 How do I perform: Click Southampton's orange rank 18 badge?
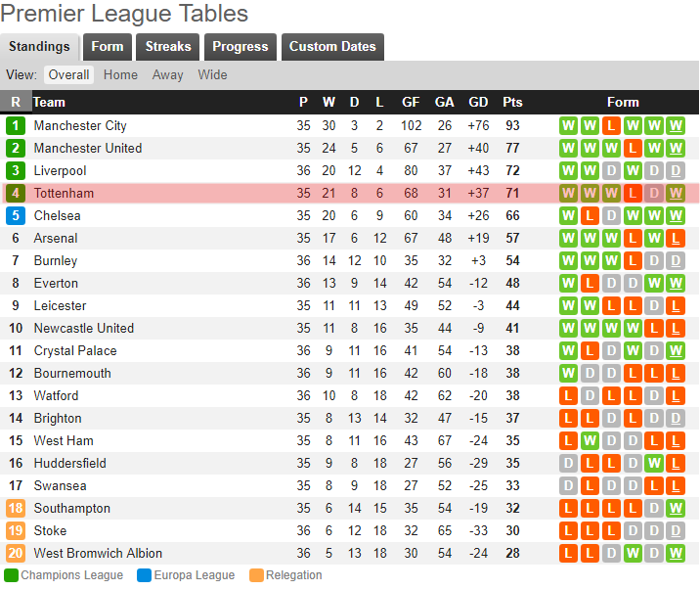click(x=16, y=509)
